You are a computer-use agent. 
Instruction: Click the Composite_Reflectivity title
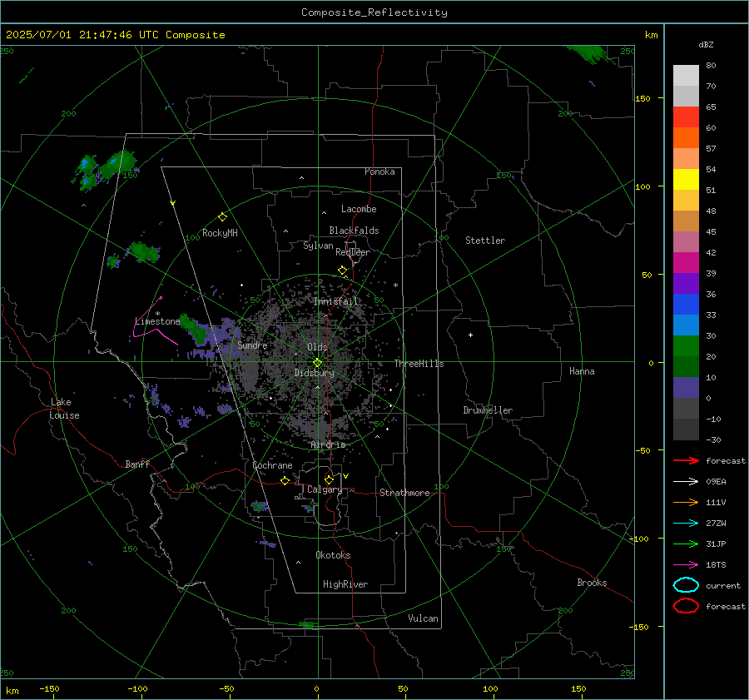(374, 12)
